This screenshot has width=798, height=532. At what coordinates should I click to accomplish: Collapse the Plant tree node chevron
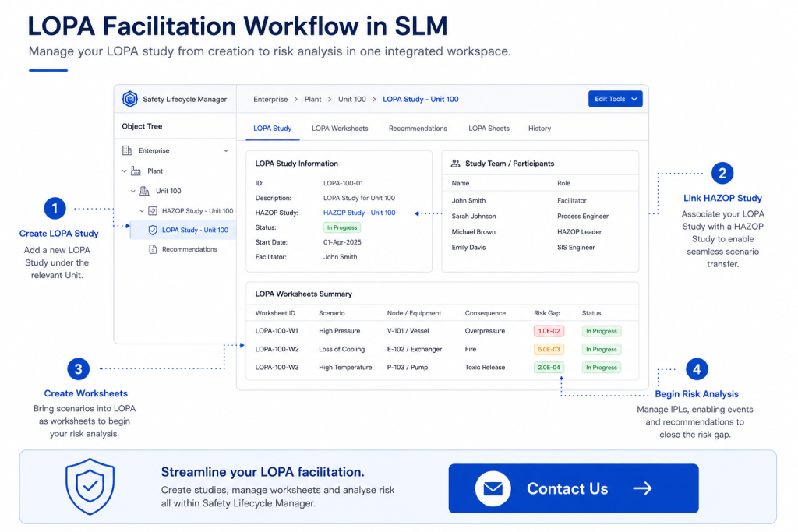(x=124, y=171)
